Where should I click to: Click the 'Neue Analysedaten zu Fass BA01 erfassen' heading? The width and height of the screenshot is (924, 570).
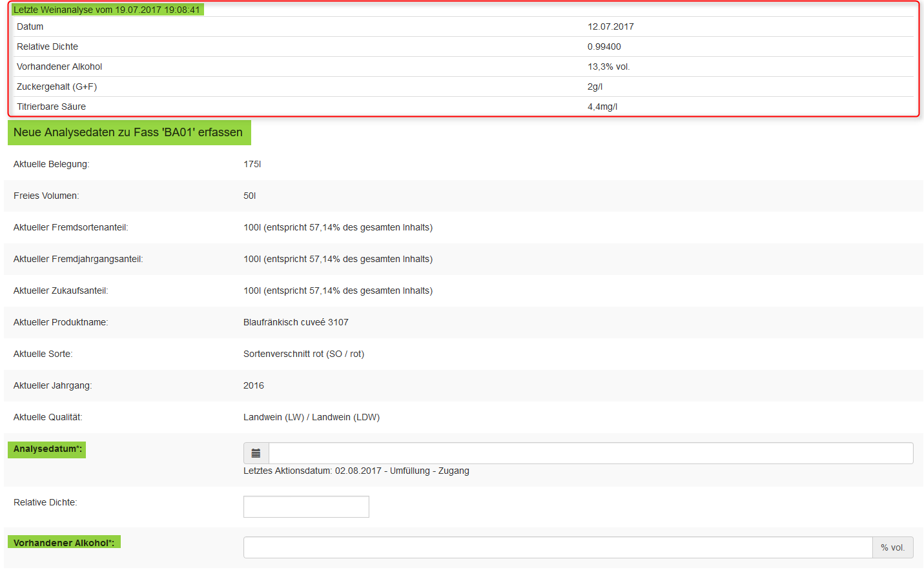coord(128,132)
